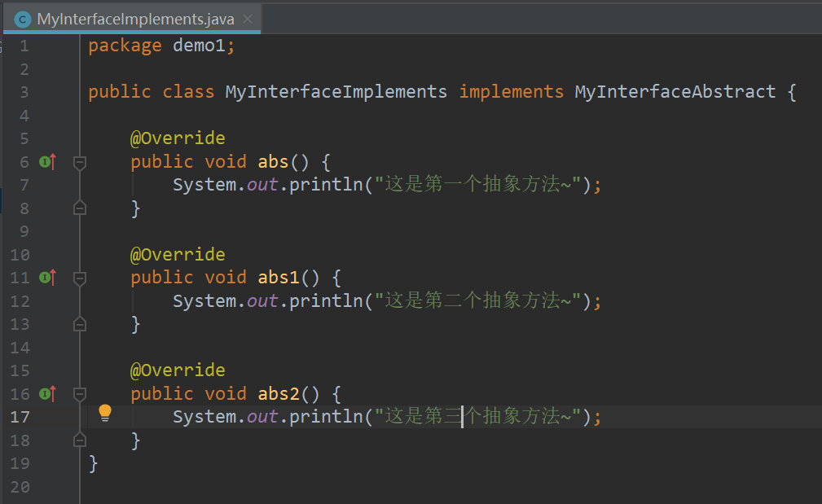This screenshot has width=822, height=504.
Task: Click the 'public' keyword on line 11
Action: [162, 278]
